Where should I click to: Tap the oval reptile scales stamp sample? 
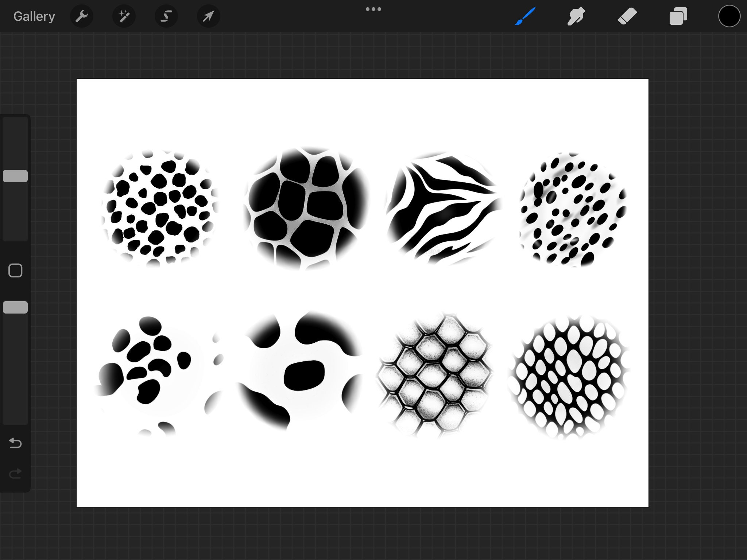point(568,377)
